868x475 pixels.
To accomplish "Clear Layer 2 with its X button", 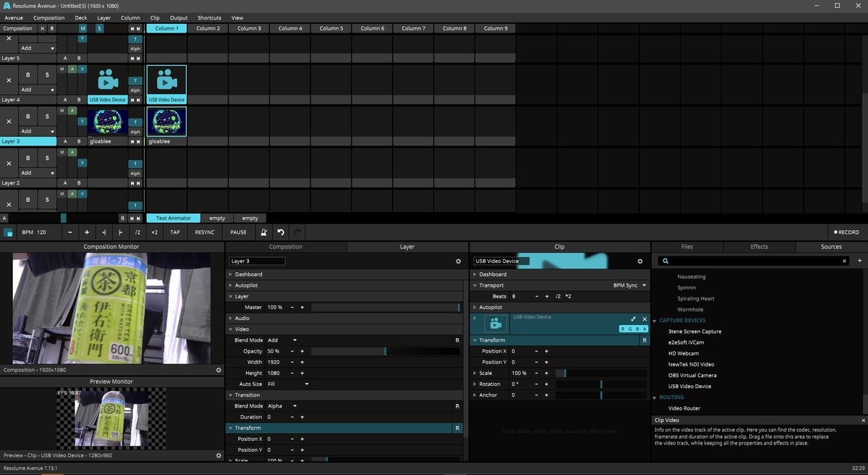I will click(x=9, y=164).
